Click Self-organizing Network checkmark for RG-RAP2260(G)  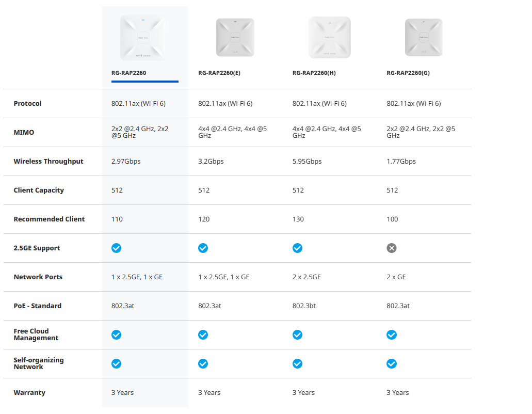click(392, 364)
